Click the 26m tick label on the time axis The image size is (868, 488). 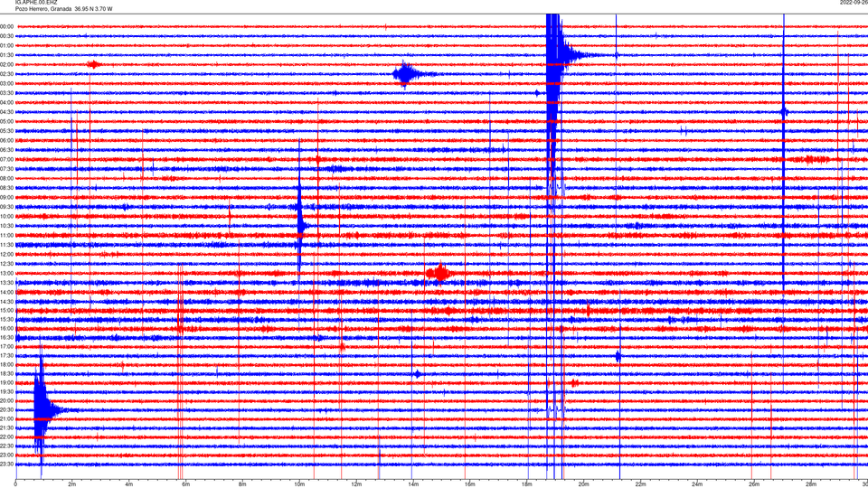click(754, 484)
